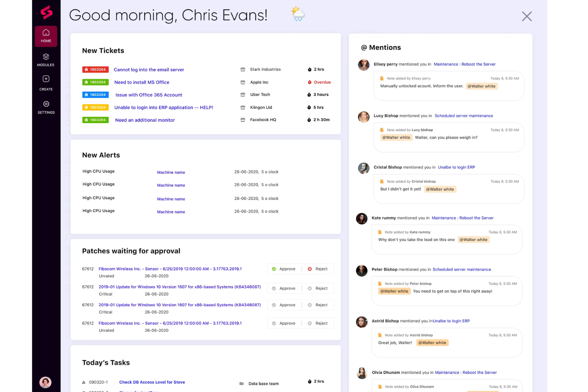Click the weather icon beside greeting
The image size is (588, 392).
tap(298, 14)
